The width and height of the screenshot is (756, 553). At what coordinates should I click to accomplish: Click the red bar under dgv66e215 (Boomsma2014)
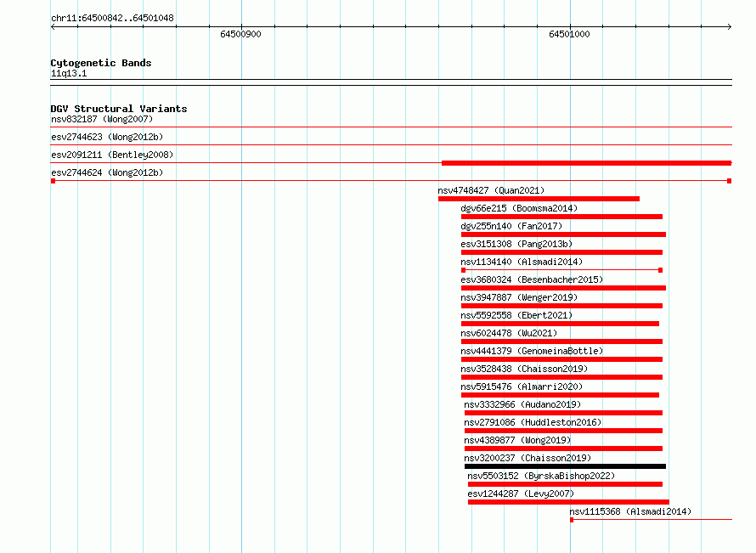point(561,217)
